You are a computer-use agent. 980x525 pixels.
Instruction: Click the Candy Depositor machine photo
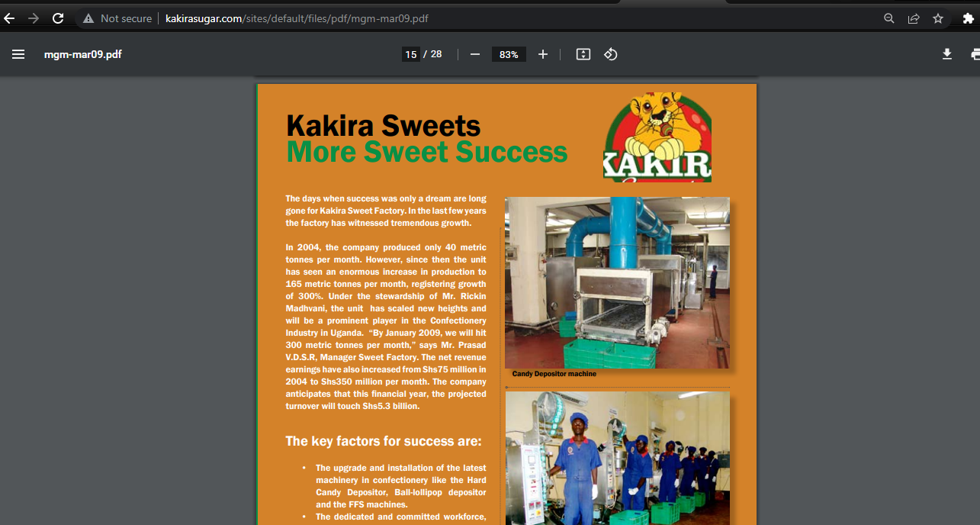(616, 282)
